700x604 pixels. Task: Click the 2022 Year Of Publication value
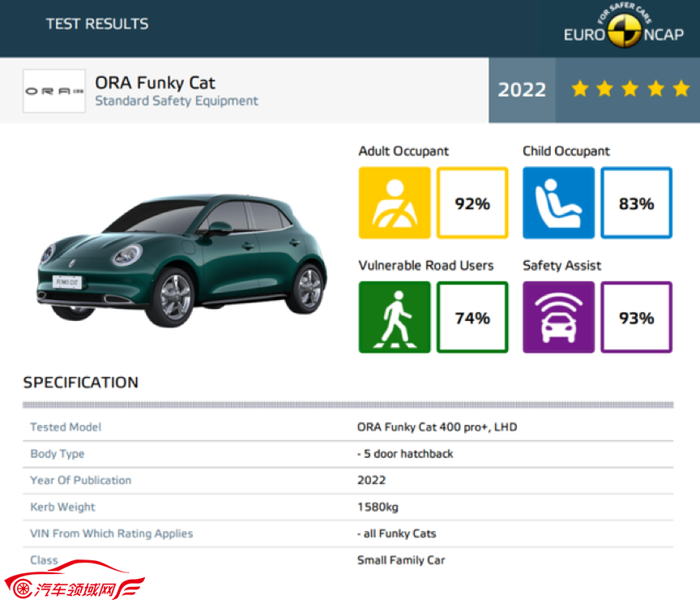371,480
